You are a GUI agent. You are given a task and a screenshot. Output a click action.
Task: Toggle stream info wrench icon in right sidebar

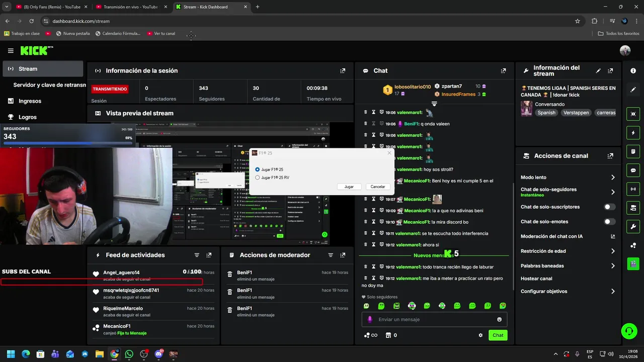pos(633,226)
